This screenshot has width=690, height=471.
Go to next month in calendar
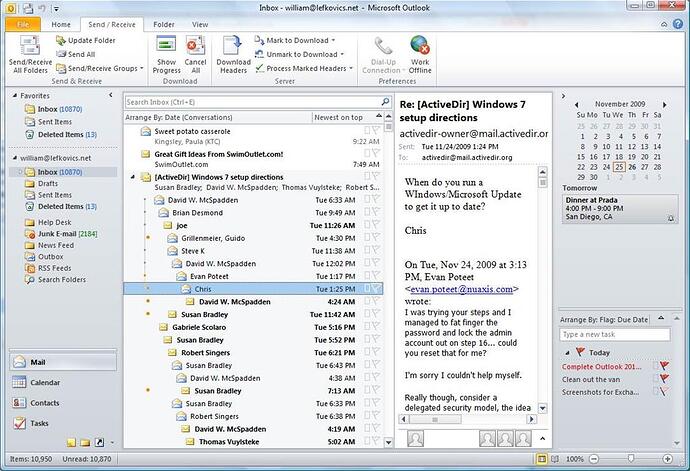[664, 105]
